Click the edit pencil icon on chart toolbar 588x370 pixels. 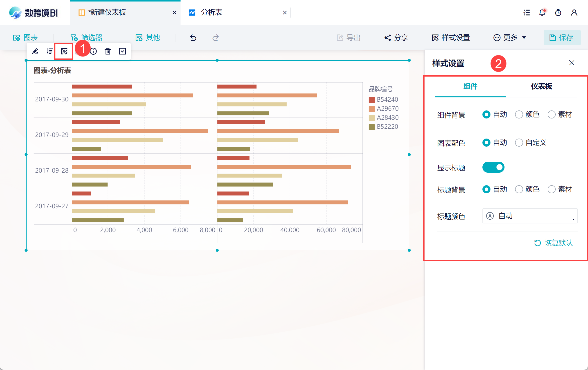point(35,51)
